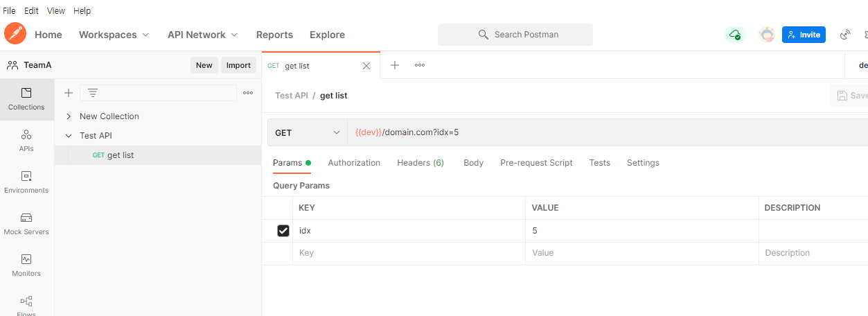Open the Reports page

click(x=274, y=35)
